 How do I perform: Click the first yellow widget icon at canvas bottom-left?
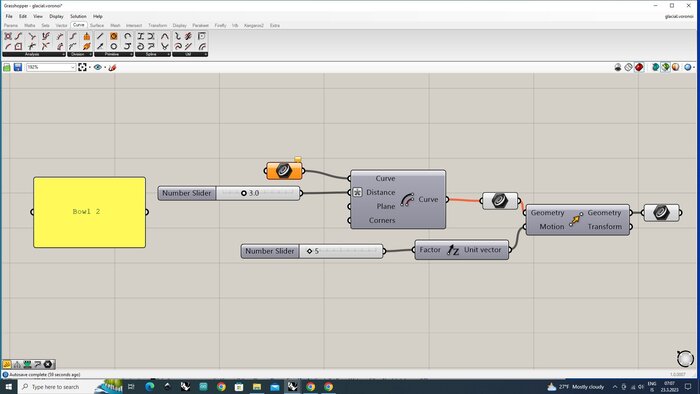(7, 364)
